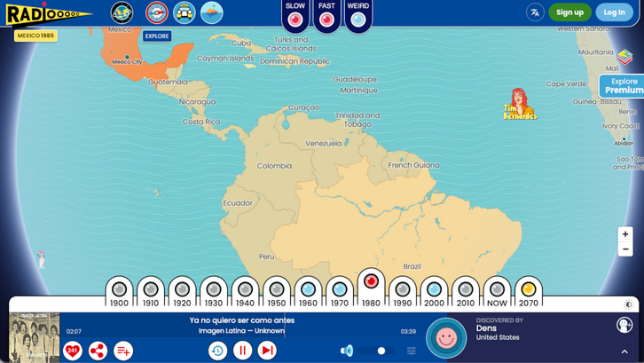
Task: Open the listening history icon
Action: click(x=217, y=351)
